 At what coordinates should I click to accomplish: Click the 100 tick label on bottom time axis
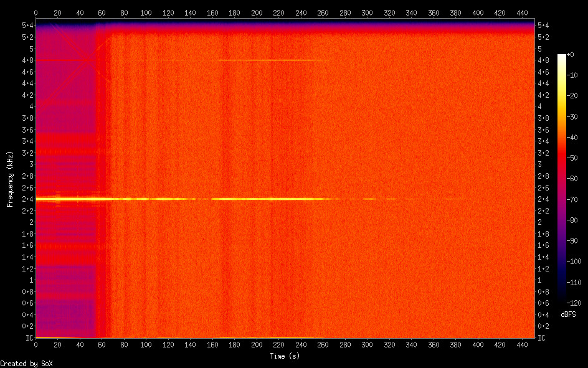146,344
